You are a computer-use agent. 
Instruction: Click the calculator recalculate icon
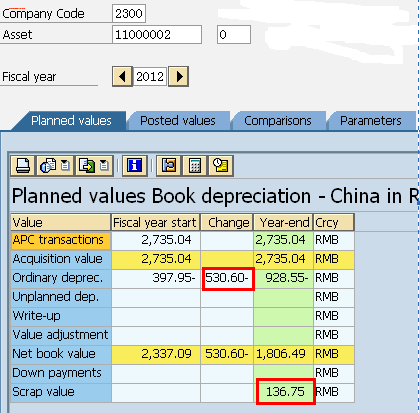(195, 165)
